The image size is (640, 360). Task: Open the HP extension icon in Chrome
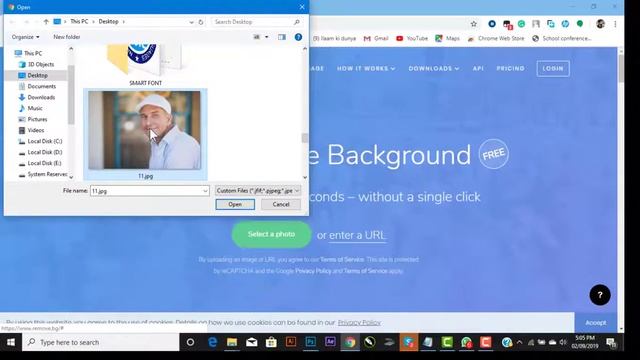[x=565, y=24]
